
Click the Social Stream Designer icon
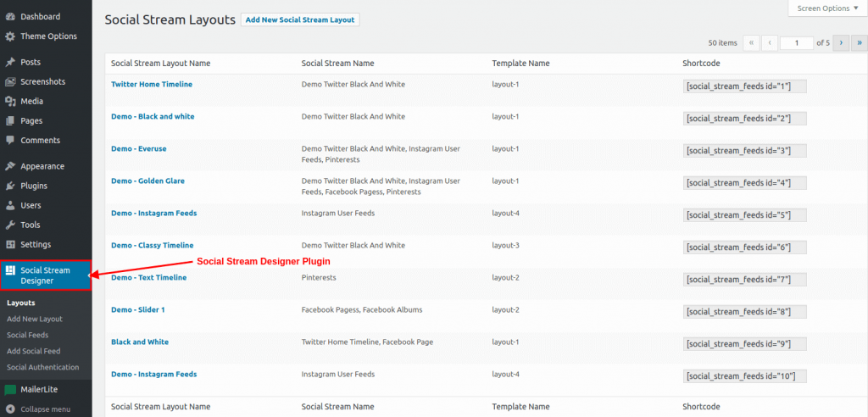10,270
